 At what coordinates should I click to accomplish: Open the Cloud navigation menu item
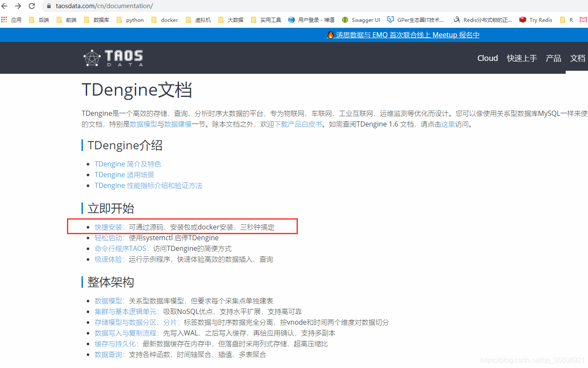(487, 58)
